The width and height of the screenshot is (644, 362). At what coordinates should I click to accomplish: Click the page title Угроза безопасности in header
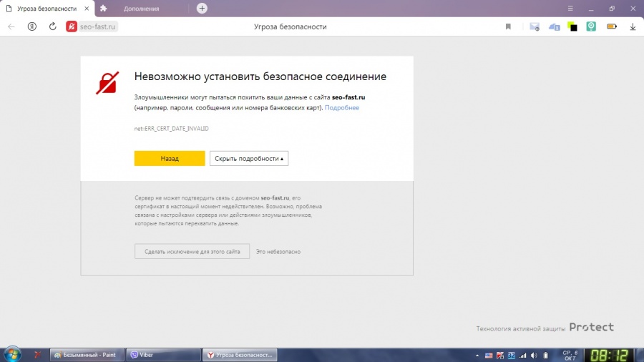click(290, 26)
